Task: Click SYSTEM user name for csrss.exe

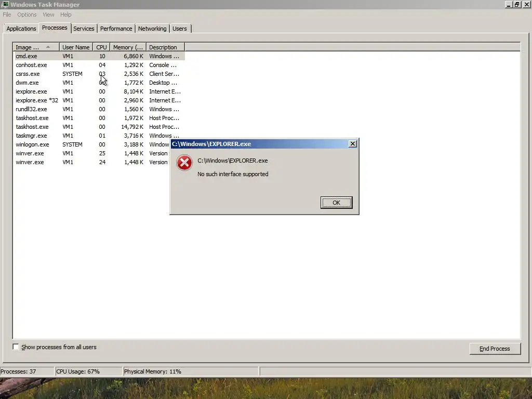Action: (72, 74)
